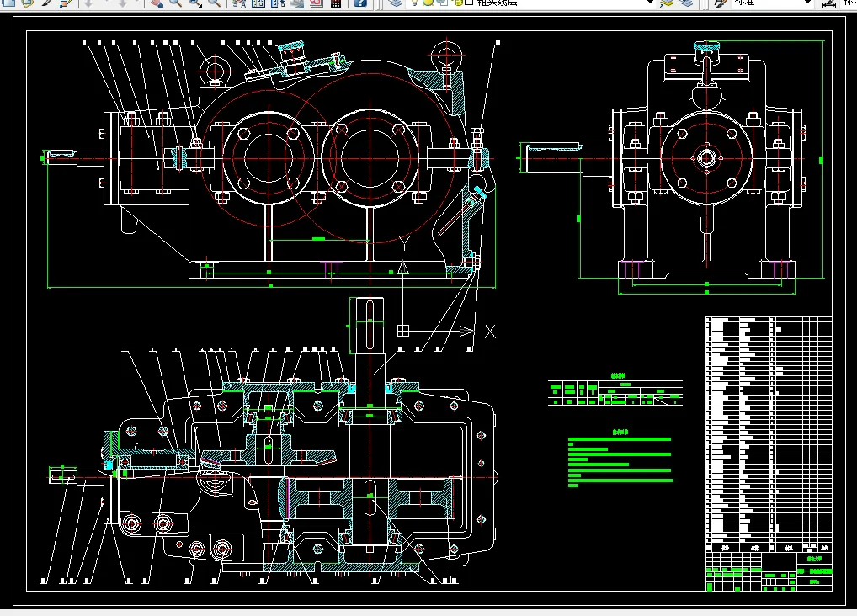
Task: Click the Zoom Previous magnifier
Action: click(214, 3)
